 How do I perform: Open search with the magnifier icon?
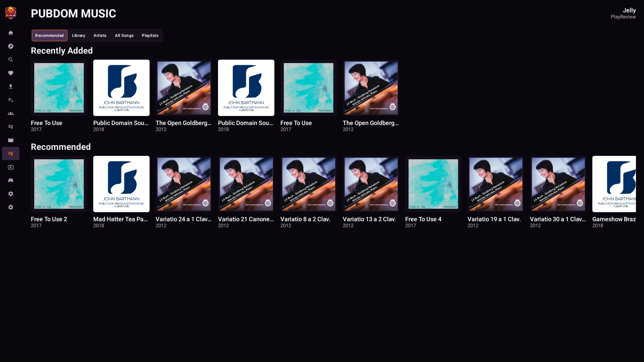[x=11, y=60]
